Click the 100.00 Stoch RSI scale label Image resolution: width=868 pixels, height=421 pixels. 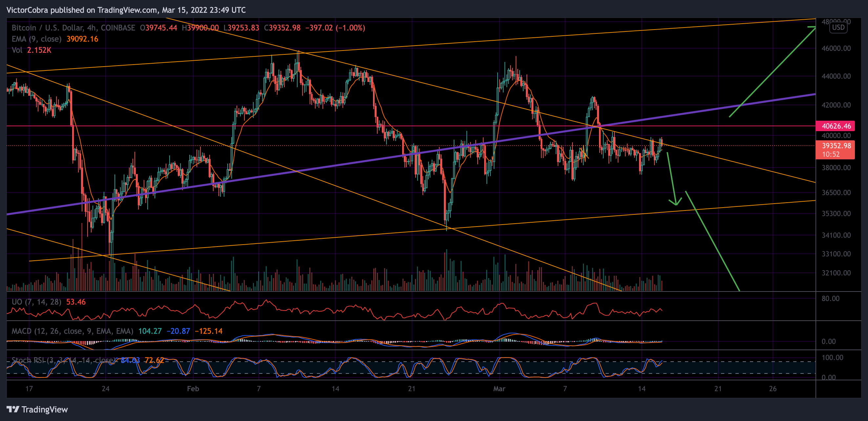[x=832, y=357]
